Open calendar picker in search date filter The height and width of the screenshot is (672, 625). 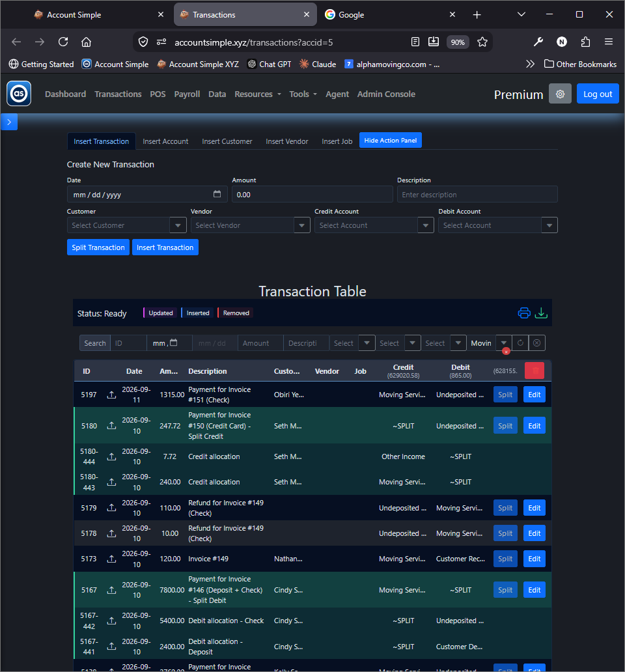[173, 343]
